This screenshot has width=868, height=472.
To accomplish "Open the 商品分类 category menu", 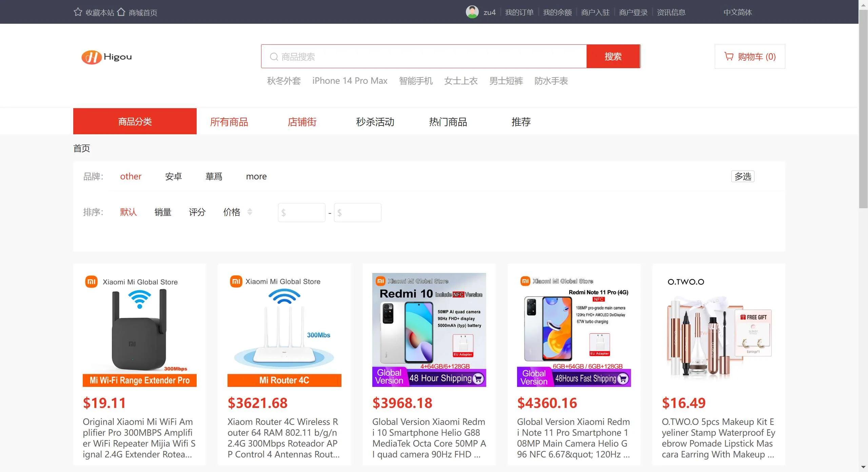I will (135, 121).
